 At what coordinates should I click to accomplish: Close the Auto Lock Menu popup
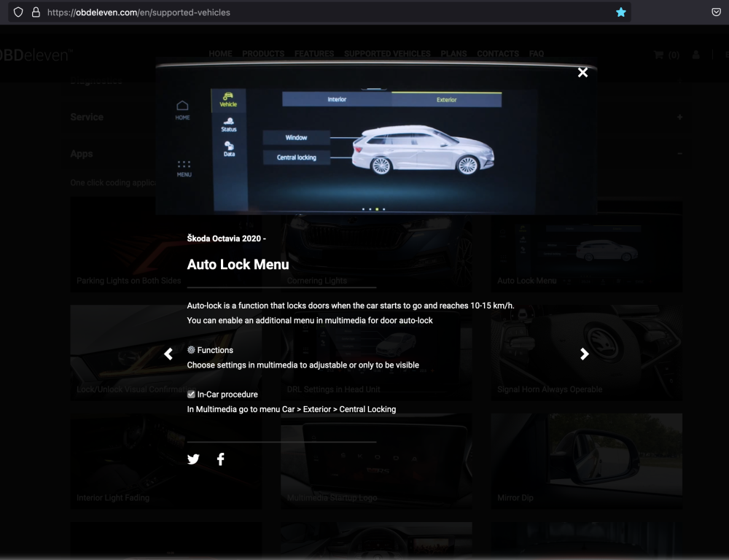(582, 73)
